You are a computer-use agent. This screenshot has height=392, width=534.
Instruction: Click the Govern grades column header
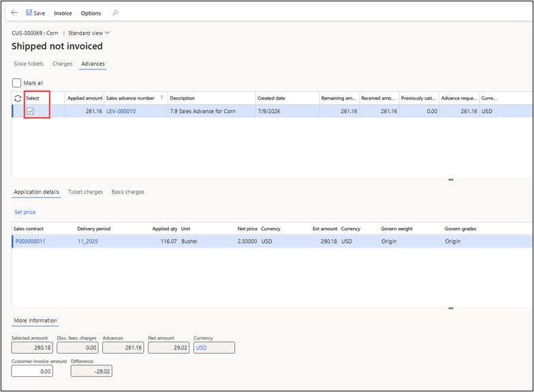tap(460, 229)
